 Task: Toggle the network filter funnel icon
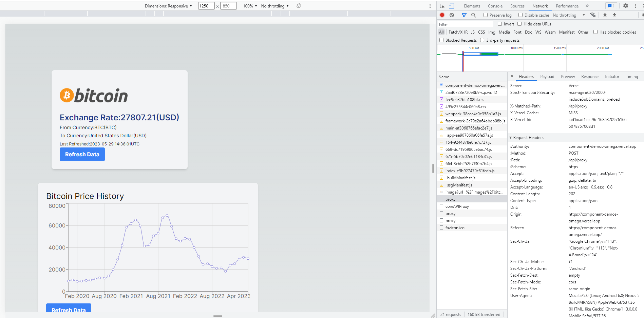[x=464, y=15]
